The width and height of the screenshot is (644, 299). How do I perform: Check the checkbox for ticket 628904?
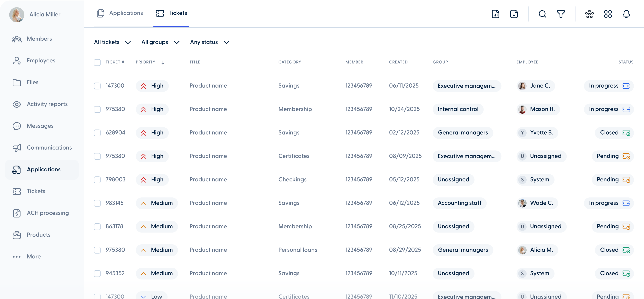pos(97,133)
